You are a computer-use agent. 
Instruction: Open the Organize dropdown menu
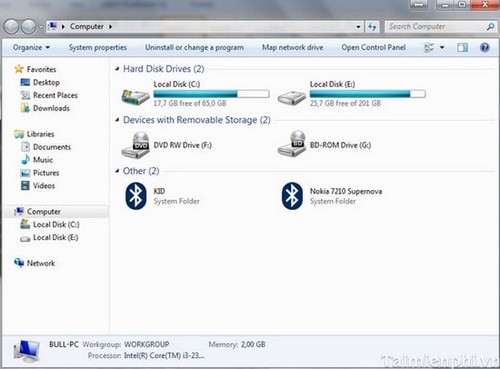(x=31, y=47)
